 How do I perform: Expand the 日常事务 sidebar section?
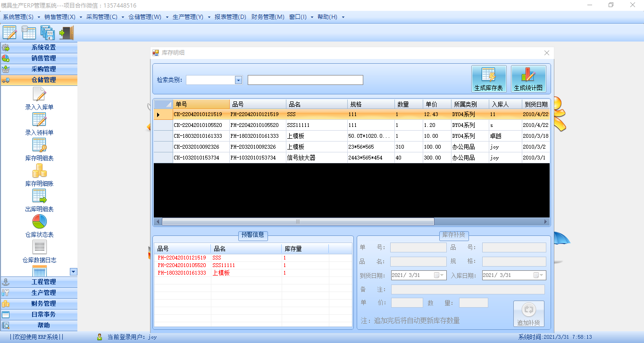coord(39,315)
